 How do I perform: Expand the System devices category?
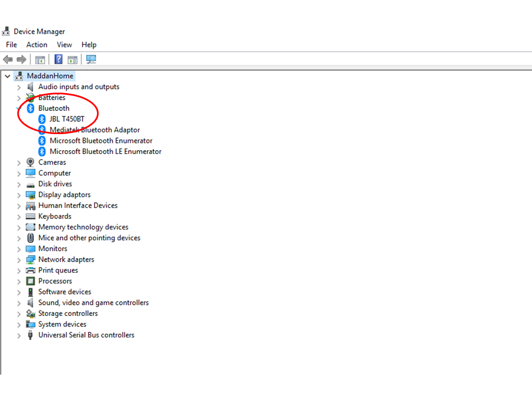[19, 325]
